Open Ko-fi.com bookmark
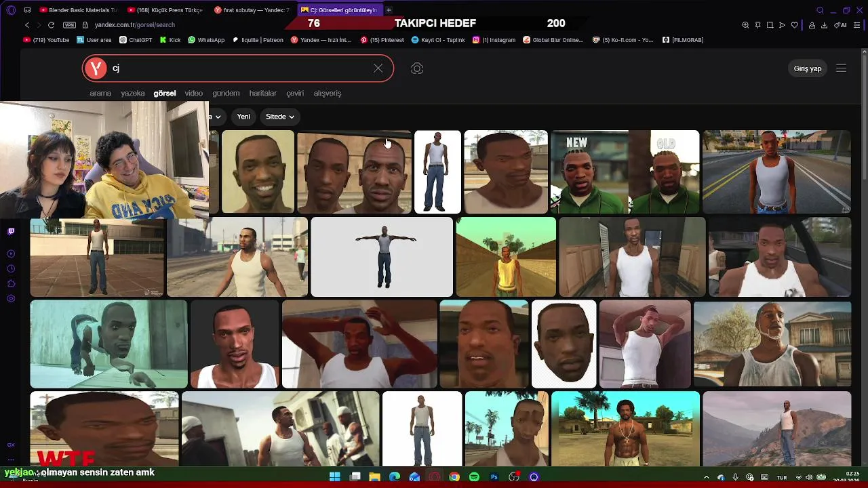 (x=623, y=40)
